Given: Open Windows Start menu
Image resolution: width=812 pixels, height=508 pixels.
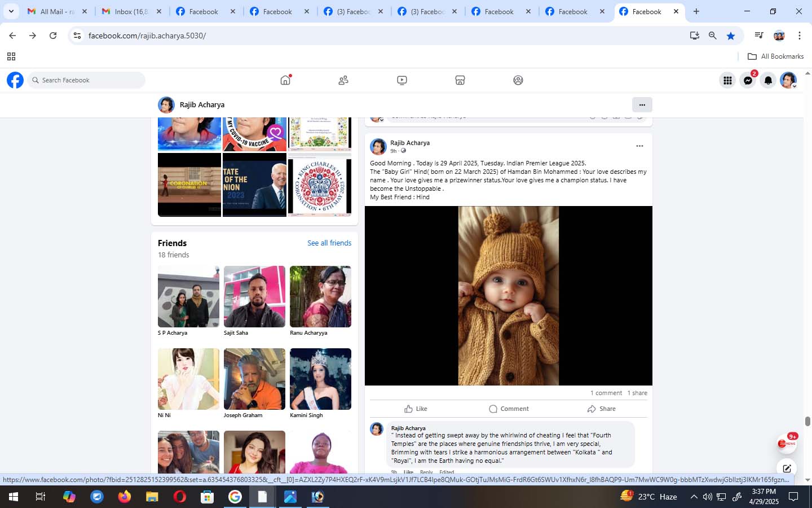Looking at the screenshot, I should pyautogui.click(x=14, y=497).
